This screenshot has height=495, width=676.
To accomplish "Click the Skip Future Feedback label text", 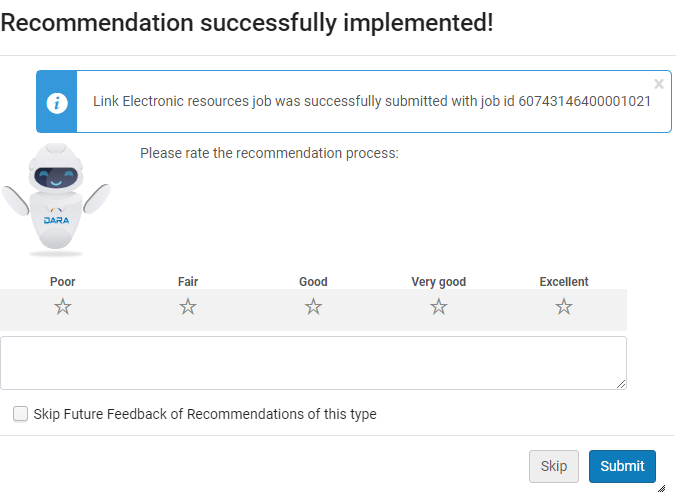I will pyautogui.click(x=205, y=414).
